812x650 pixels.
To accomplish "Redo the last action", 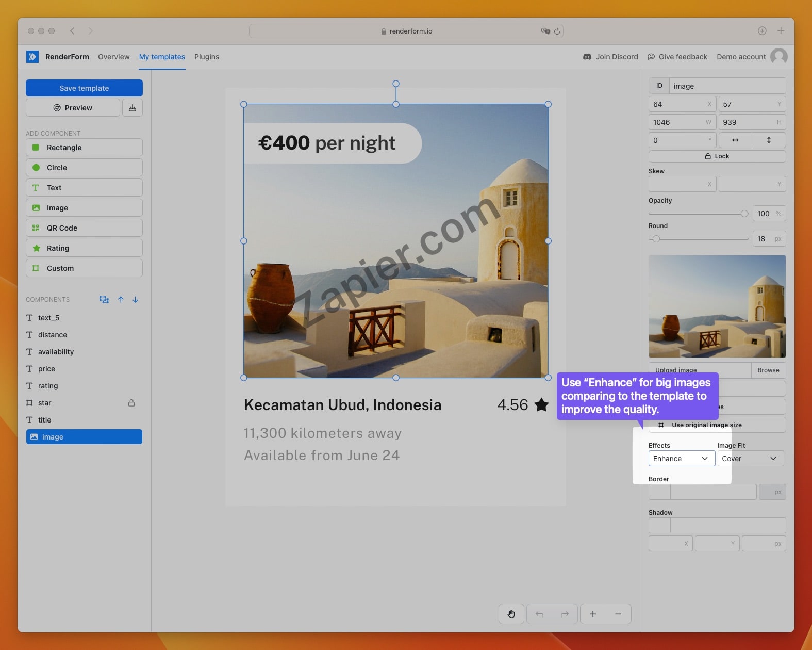I will [565, 614].
